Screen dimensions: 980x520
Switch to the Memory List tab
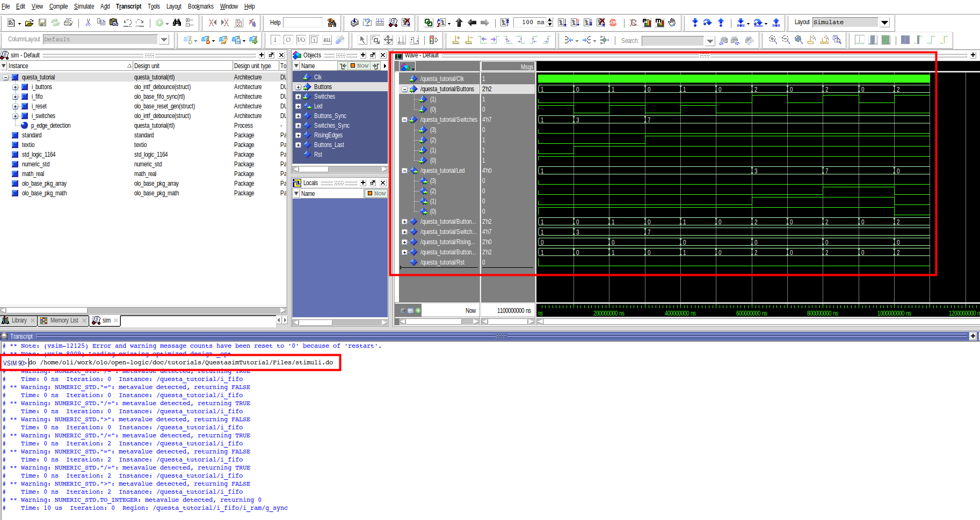63,320
